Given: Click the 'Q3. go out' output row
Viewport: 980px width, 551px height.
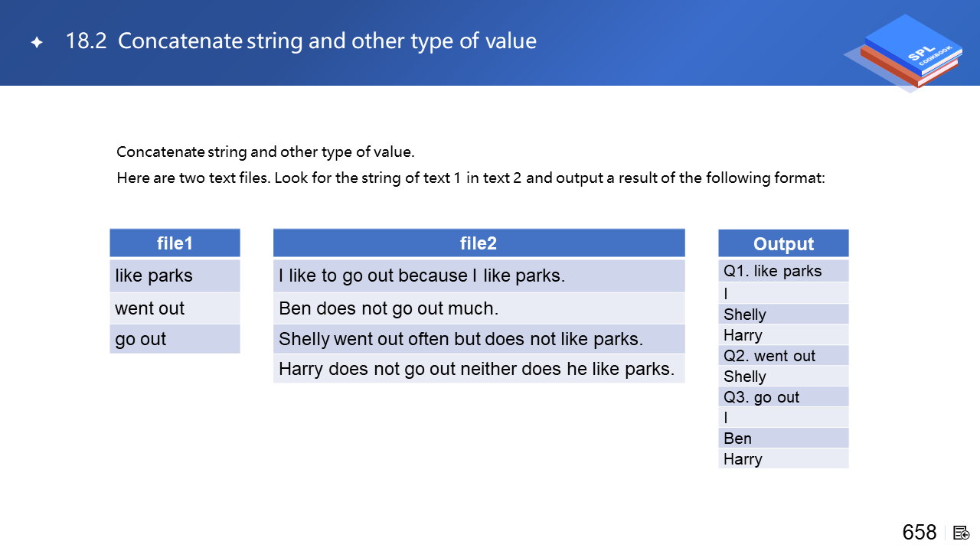Looking at the screenshot, I should (783, 397).
